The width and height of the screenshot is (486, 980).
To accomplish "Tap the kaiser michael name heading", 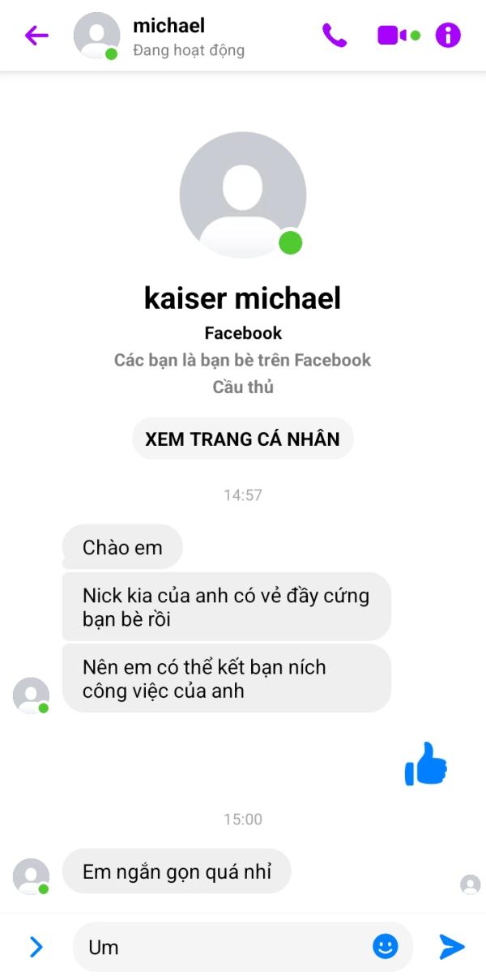I will coord(243,298).
